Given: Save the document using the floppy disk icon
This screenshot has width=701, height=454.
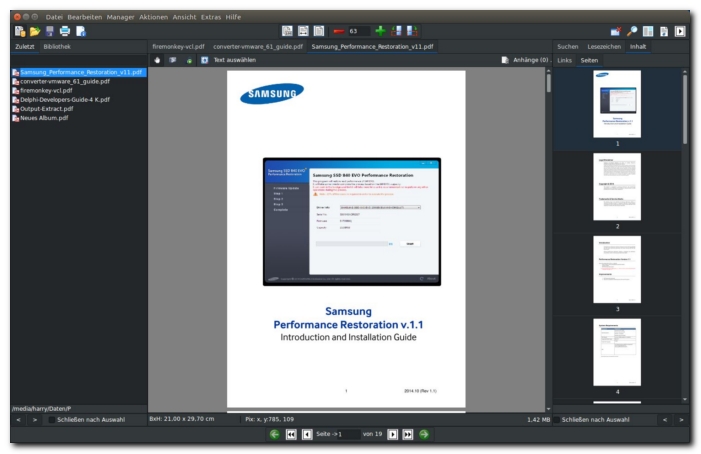Looking at the screenshot, I should pyautogui.click(x=50, y=31).
